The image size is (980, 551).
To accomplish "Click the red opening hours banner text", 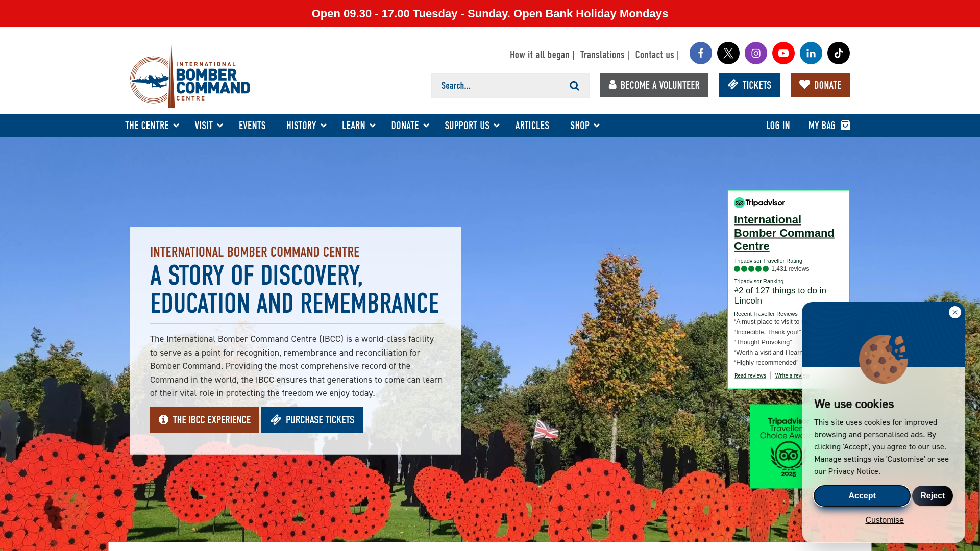I will (x=490, y=14).
